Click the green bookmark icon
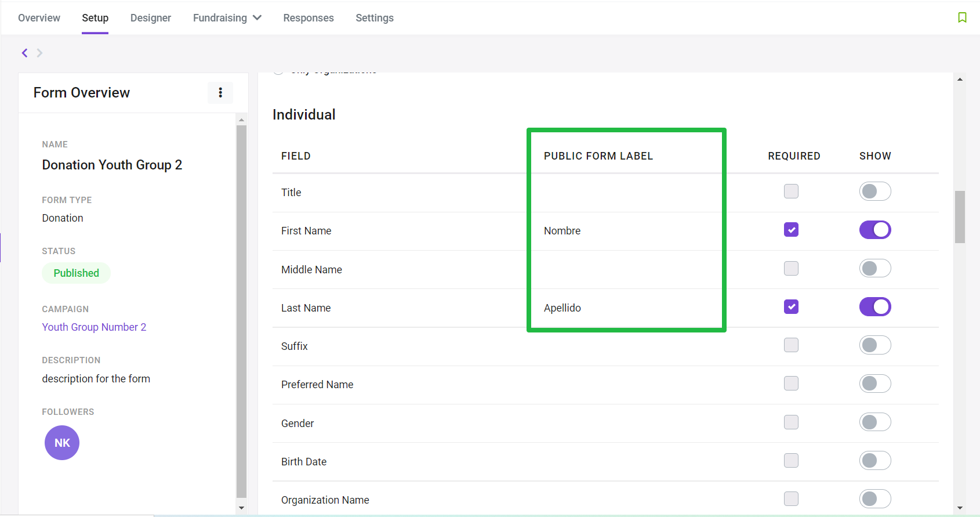This screenshot has width=980, height=517. point(962,17)
